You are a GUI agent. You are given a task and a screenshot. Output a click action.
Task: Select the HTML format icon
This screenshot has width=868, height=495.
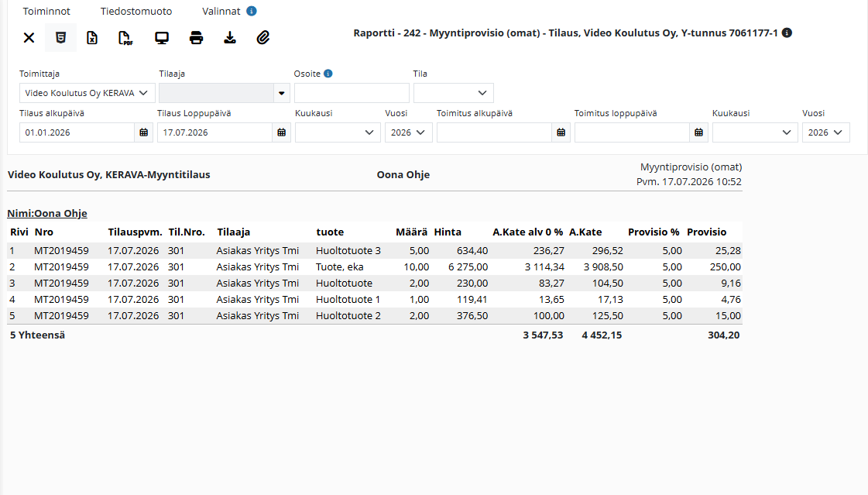61,38
